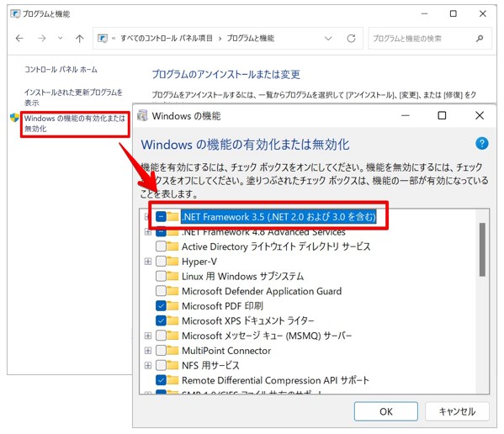Screen dimensions: 504x434
Task: Expand the MultiPoint Connector node
Action: tap(147, 351)
